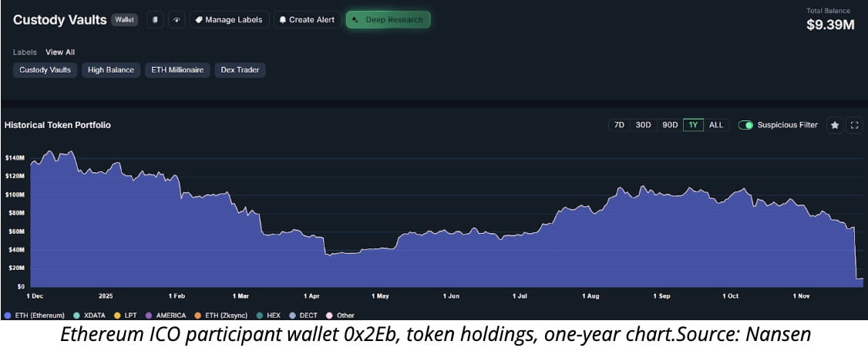Viewport: 868px width, 358px height.
Task: Click the Create Alert bell button
Action: [307, 19]
